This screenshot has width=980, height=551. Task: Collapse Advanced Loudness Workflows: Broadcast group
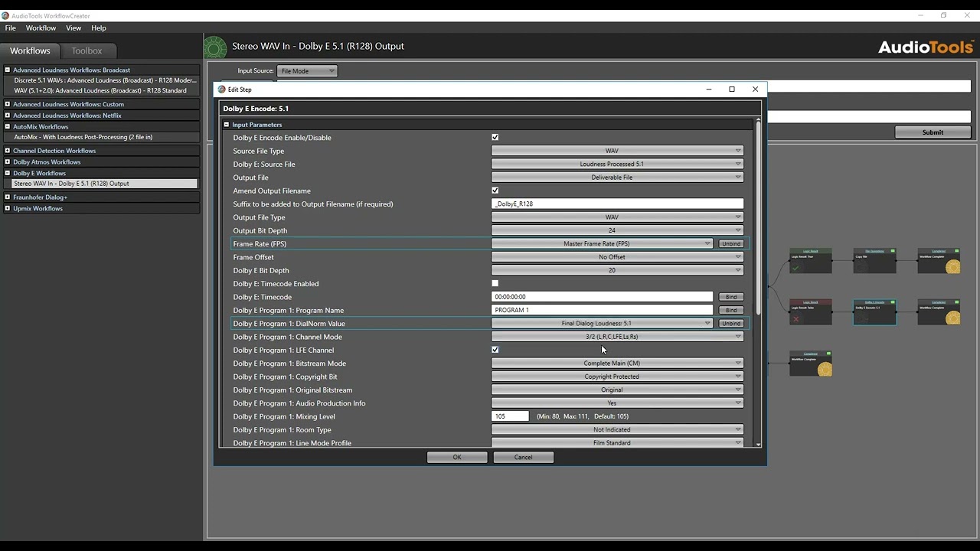[8, 70]
